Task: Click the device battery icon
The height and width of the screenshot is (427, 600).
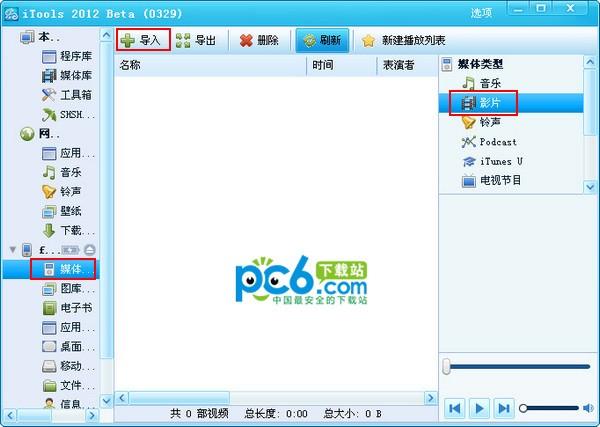Action: 70,250
